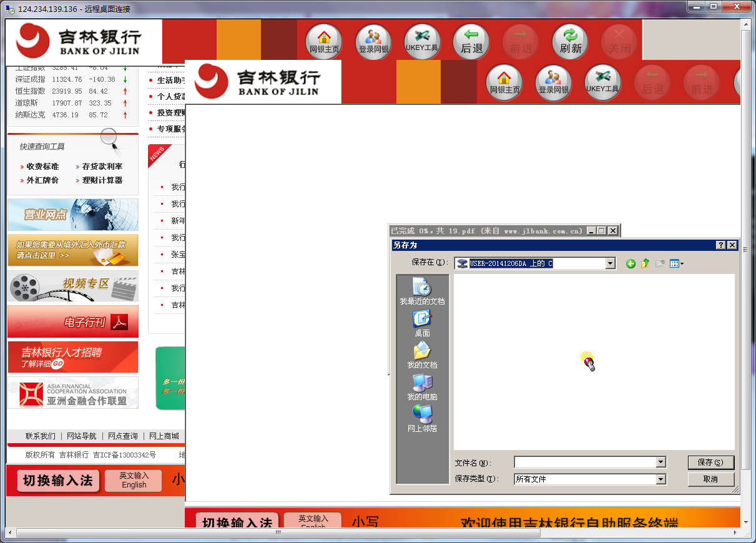
Task: Click the 恒生指数 index row
Action: pos(72,91)
